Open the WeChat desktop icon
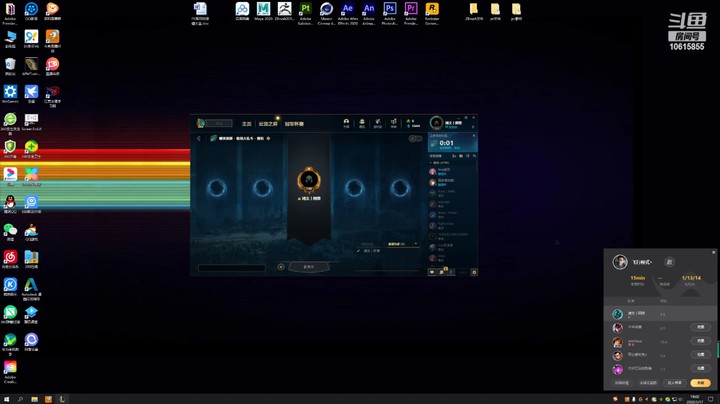The height and width of the screenshot is (404, 720). pyautogui.click(x=10, y=231)
